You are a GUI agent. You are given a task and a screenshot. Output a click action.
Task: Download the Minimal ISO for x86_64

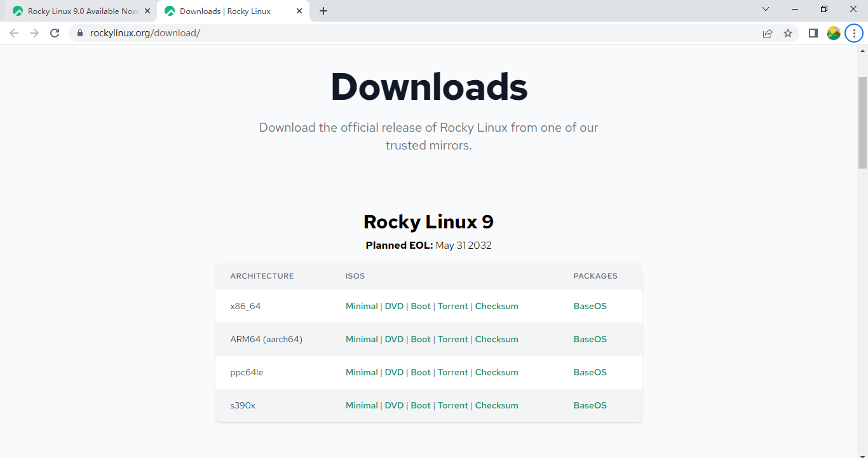[362, 306]
